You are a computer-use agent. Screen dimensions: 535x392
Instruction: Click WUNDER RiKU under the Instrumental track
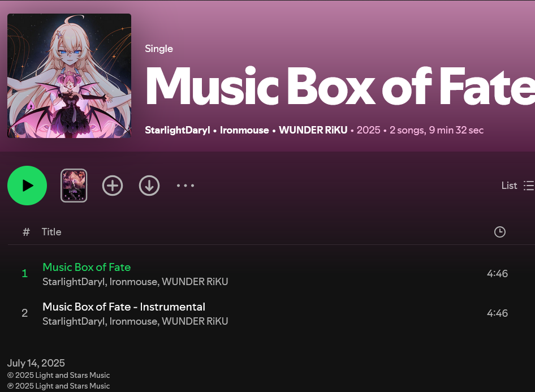tap(195, 321)
